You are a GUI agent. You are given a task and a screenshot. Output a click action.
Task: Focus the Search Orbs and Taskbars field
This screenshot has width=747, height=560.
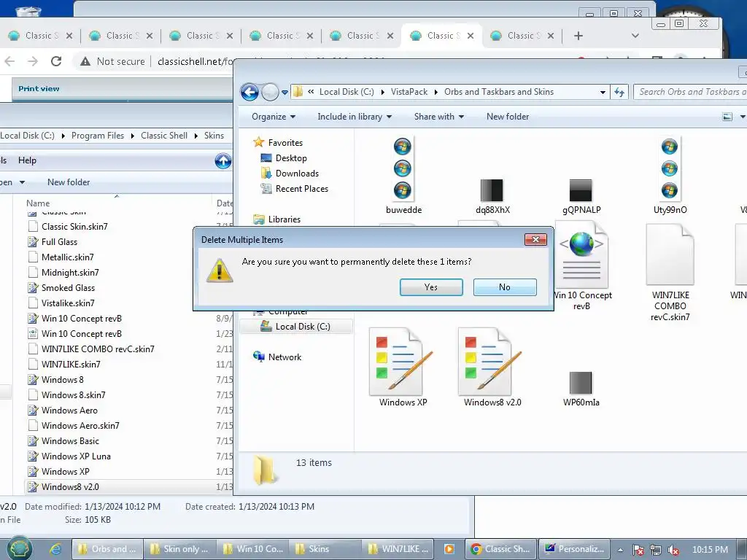[x=691, y=92]
